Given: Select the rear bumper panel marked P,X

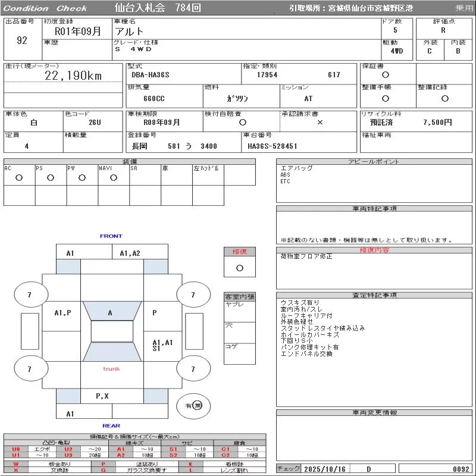Looking at the screenshot, I should [102, 396].
